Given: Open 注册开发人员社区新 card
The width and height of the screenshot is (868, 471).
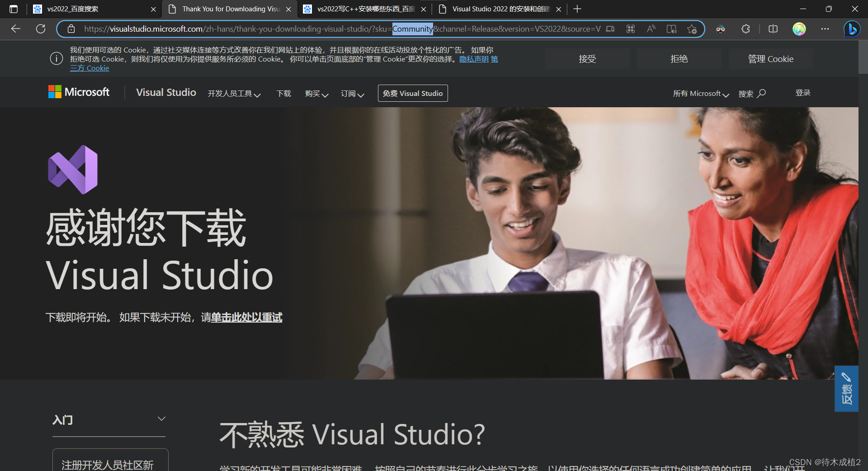Looking at the screenshot, I should [110, 460].
